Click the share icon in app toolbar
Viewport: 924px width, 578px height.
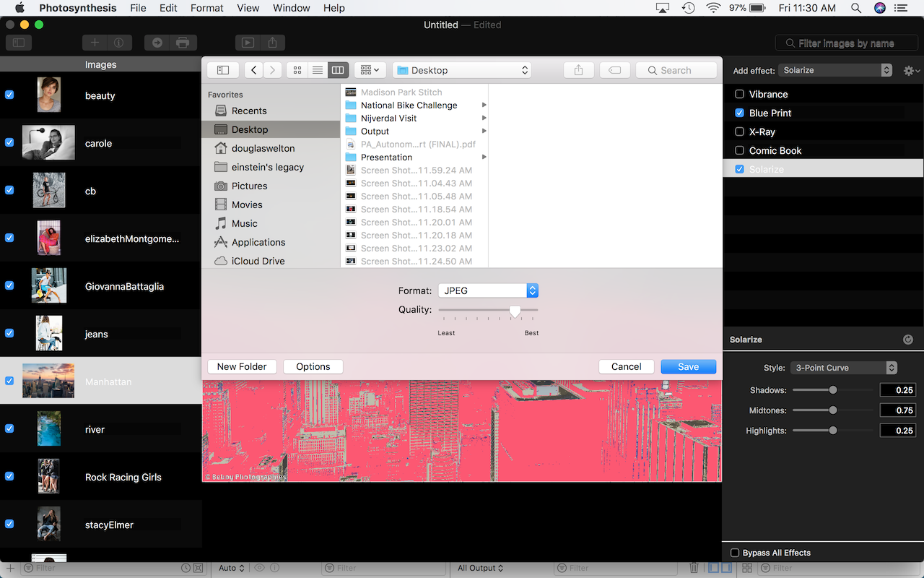tap(272, 43)
